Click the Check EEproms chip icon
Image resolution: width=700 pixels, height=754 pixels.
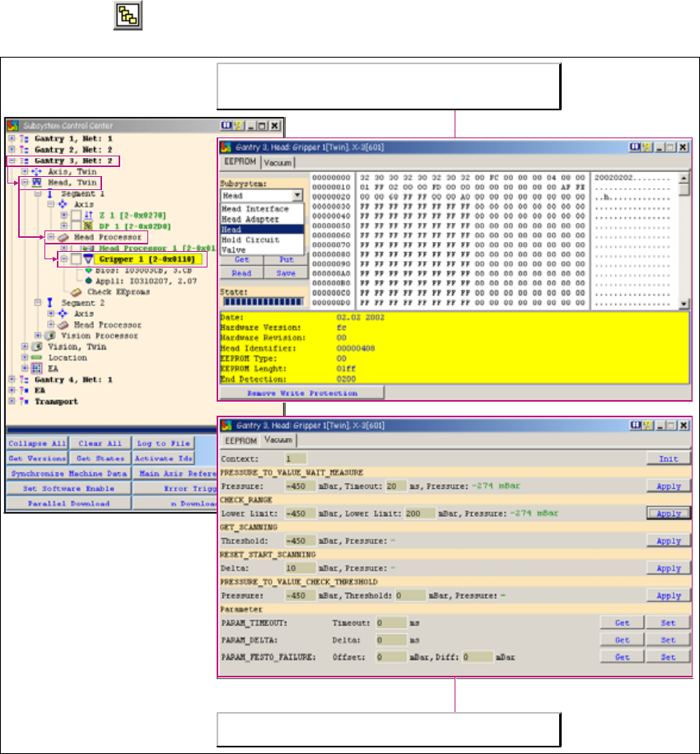coord(77,291)
